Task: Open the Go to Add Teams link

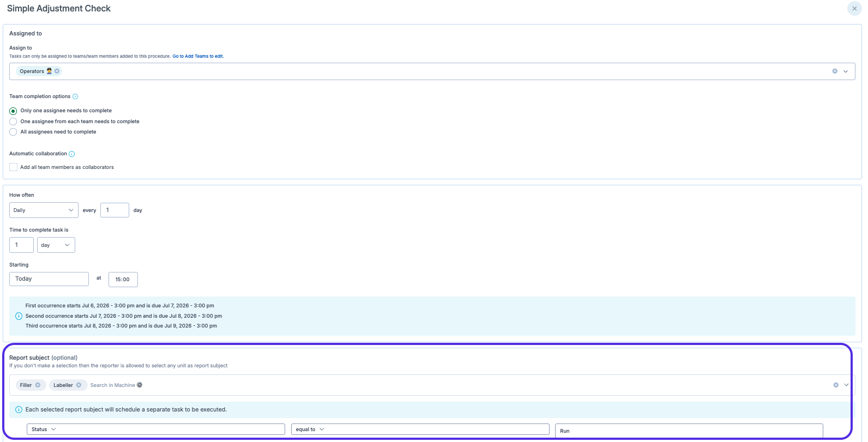Action: pyautogui.click(x=198, y=56)
